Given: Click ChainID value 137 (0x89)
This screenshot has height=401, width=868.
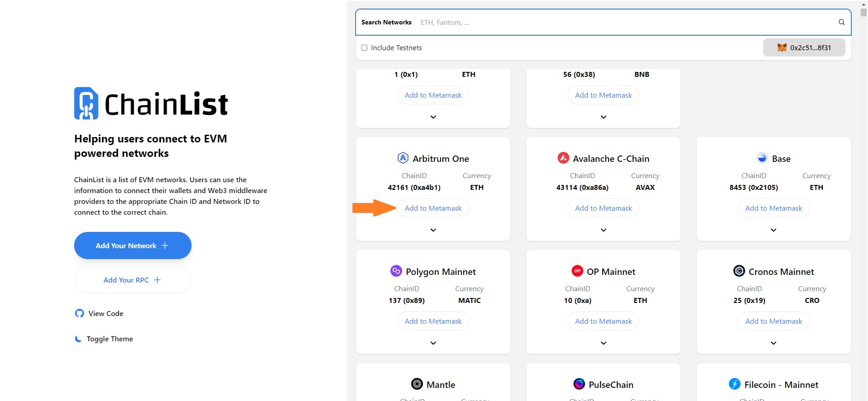Looking at the screenshot, I should (407, 300).
